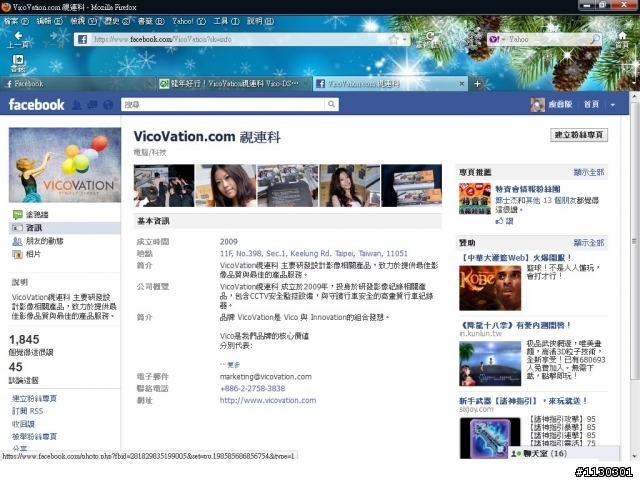The height and width of the screenshot is (480, 640).
Task: Click the Facebook search magnifier button
Action: pyautogui.click(x=331, y=105)
